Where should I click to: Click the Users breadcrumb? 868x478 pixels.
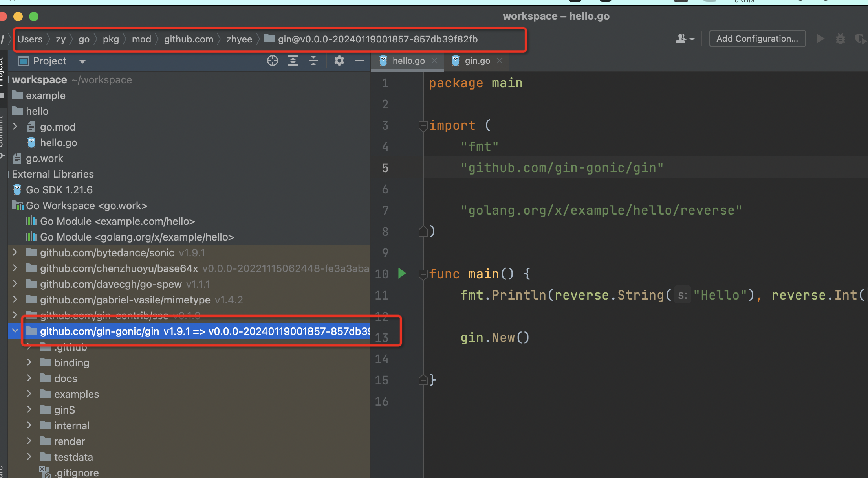click(30, 39)
